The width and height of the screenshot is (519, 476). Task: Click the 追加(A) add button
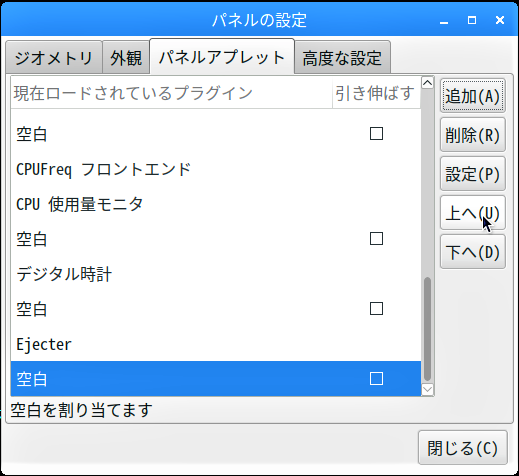(x=473, y=96)
